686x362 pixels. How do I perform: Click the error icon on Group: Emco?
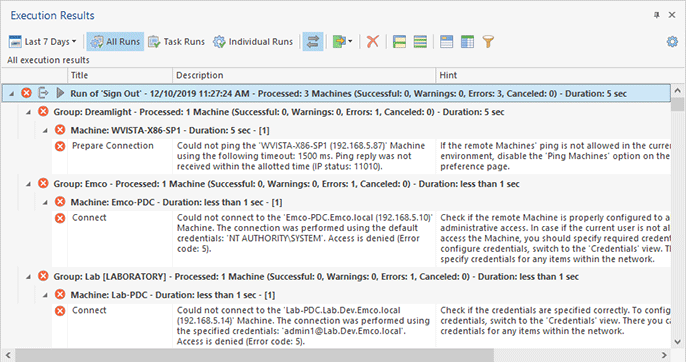(x=43, y=183)
